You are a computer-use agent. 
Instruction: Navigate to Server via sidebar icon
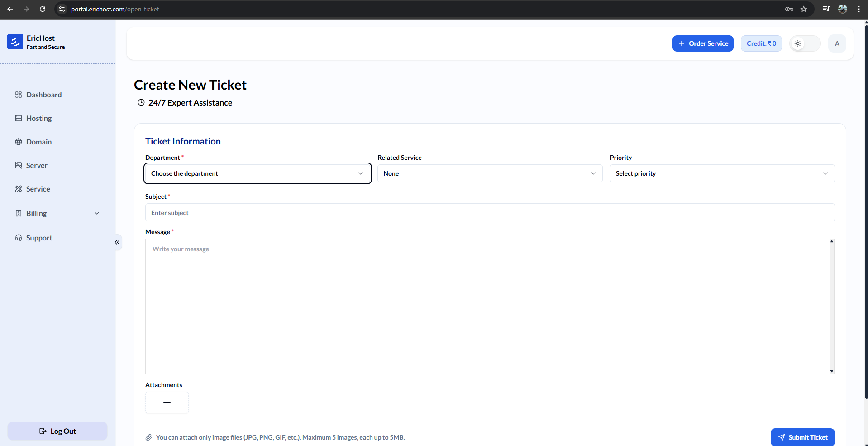37,165
